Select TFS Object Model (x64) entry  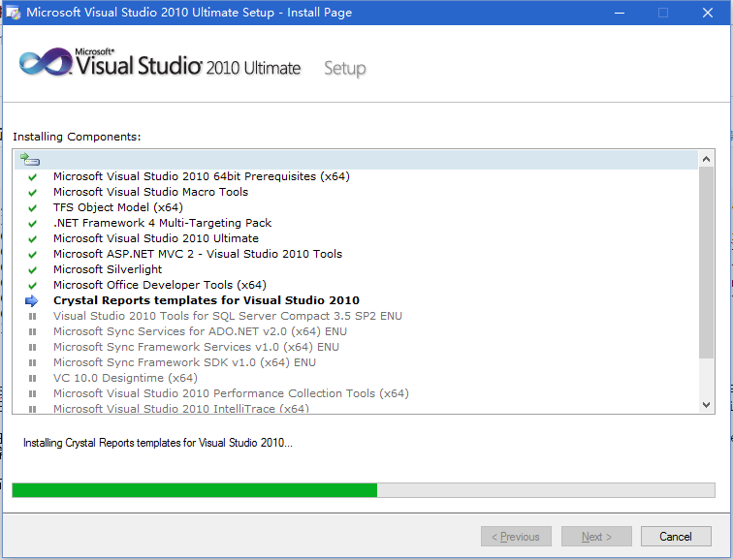point(118,207)
